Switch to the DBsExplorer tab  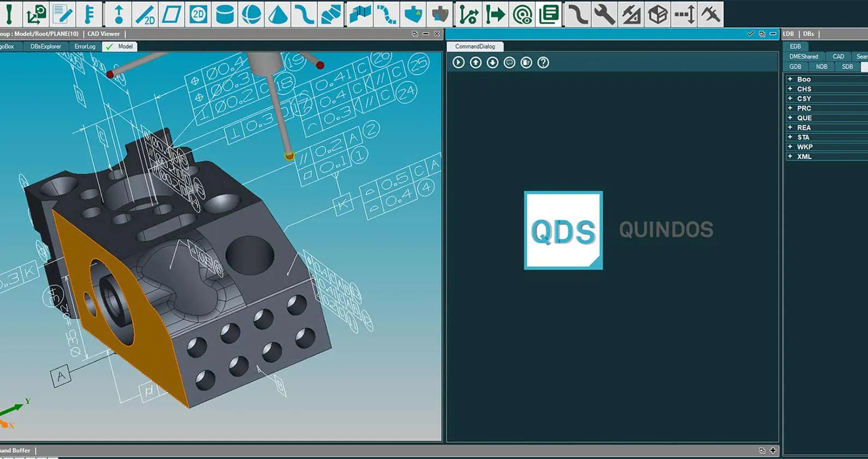(46, 46)
